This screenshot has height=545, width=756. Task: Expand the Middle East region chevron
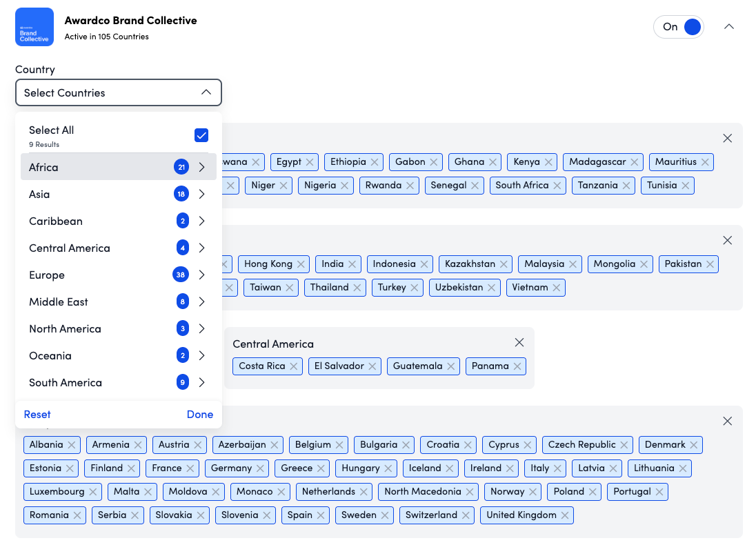(202, 302)
